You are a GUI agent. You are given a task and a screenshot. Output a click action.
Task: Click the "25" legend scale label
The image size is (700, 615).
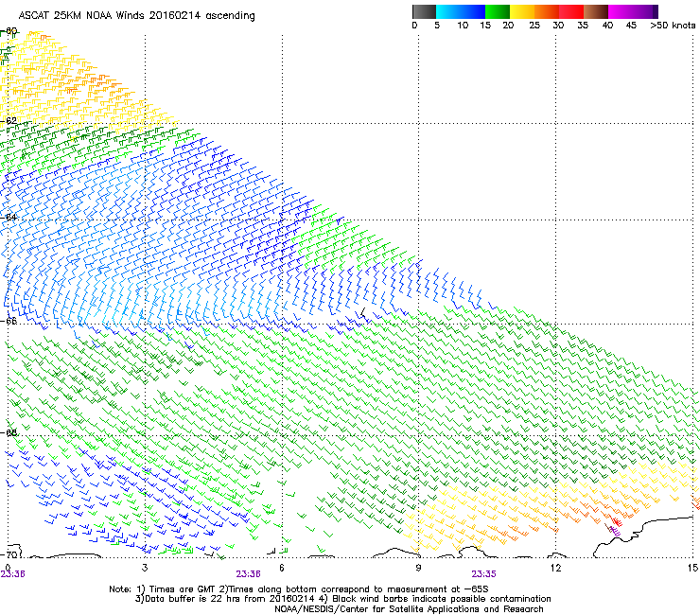(534, 26)
